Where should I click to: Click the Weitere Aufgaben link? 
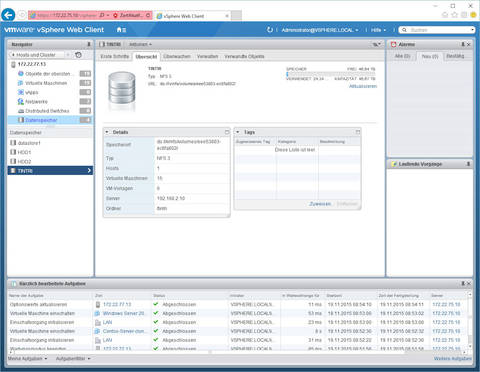point(453,359)
